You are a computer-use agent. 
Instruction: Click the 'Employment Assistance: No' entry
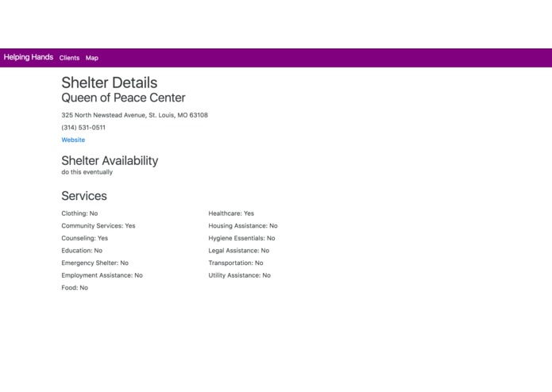pos(102,275)
